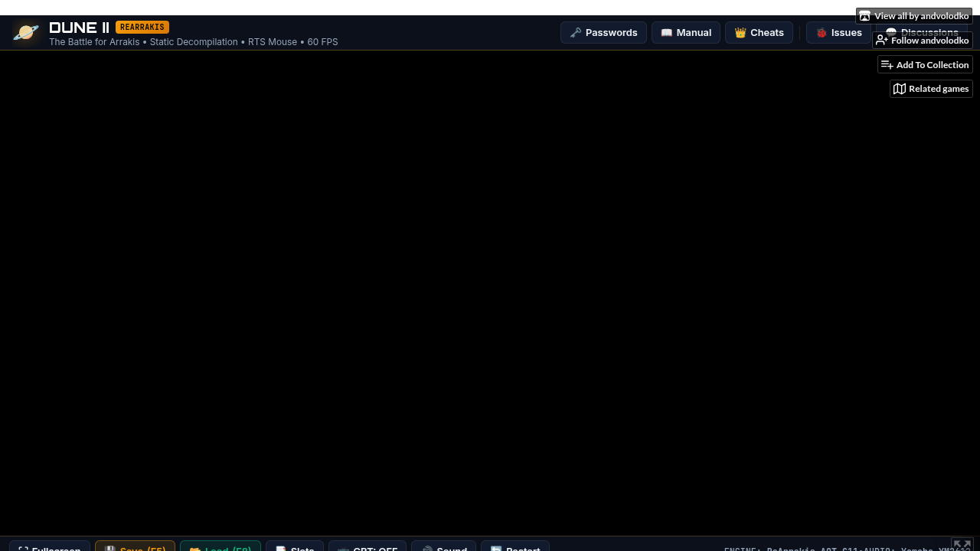Follow andvolodko
The height and width of the screenshot is (551, 980).
[923, 41]
